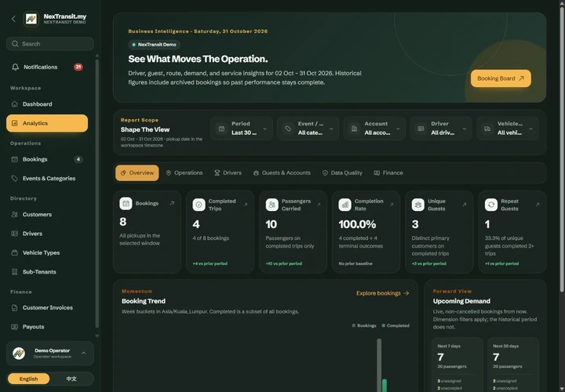Viewport: 565px width, 392px height.
Task: Open the Account filter dropdown
Action: pyautogui.click(x=375, y=129)
